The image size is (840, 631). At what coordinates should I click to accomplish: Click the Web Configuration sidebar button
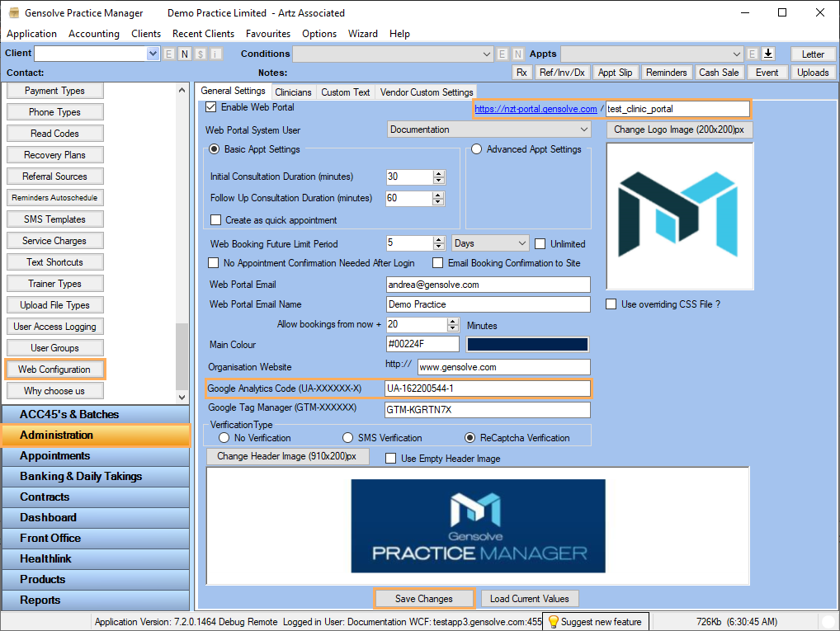(x=54, y=370)
